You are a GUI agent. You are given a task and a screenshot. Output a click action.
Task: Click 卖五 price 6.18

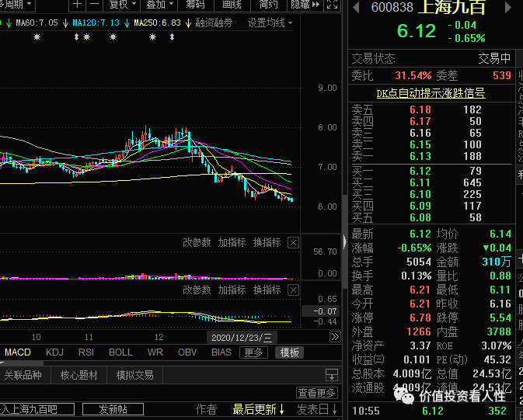tap(420, 109)
